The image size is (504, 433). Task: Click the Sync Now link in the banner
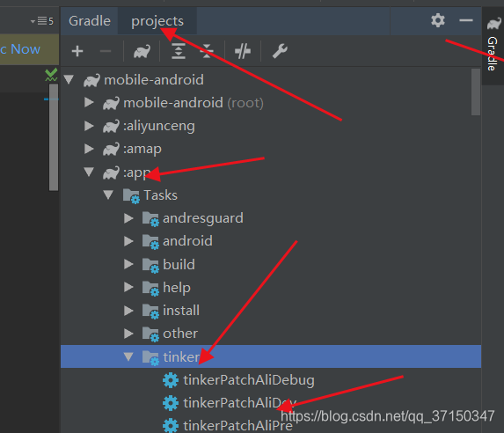20,49
